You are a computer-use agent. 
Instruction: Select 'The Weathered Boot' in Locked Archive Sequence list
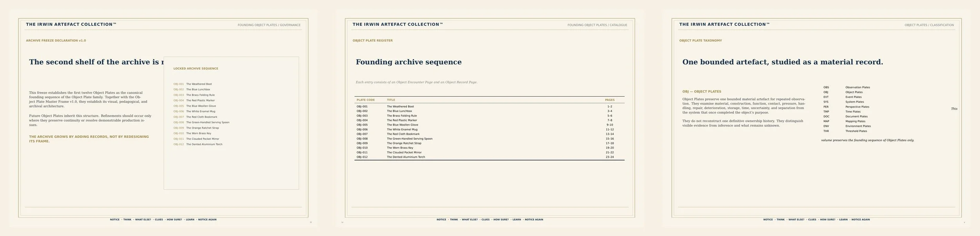point(199,84)
